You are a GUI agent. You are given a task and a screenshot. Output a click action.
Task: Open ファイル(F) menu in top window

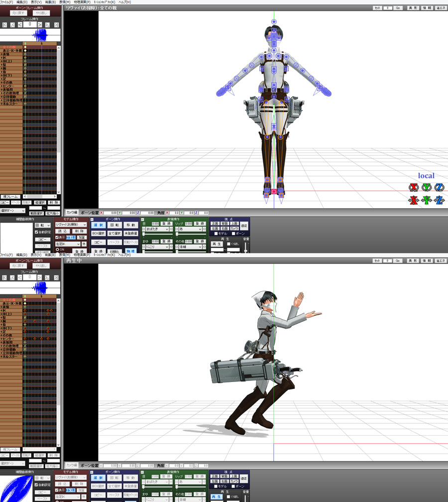point(6,2)
